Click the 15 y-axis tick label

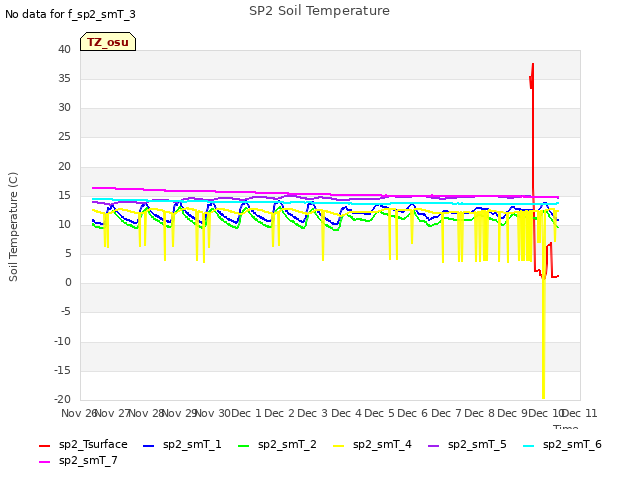[x=64, y=195]
